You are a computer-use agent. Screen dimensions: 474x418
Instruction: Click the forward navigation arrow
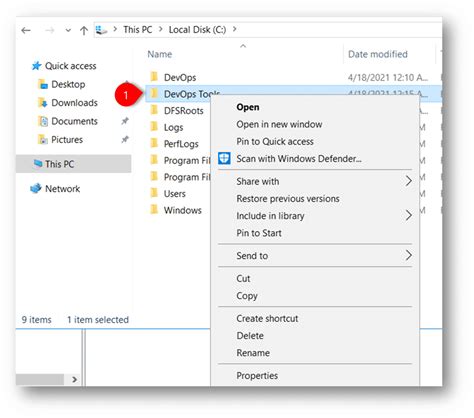tap(49, 31)
